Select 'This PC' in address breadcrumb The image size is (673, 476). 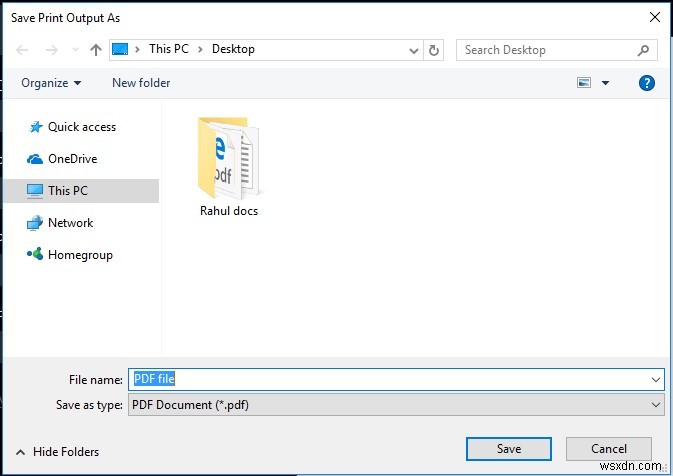pos(169,49)
